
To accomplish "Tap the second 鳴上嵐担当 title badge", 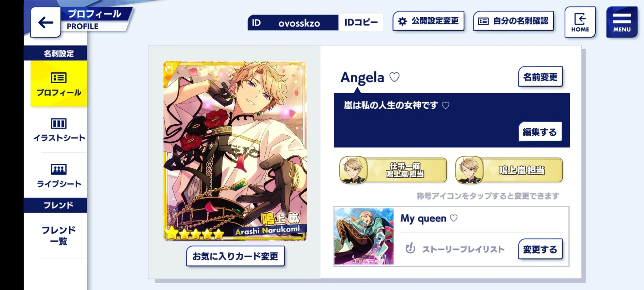I will 509,170.
